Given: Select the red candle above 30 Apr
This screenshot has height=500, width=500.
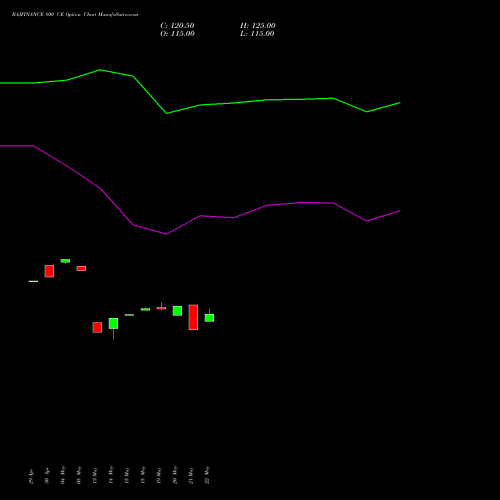Looking at the screenshot, I should pos(49,271).
